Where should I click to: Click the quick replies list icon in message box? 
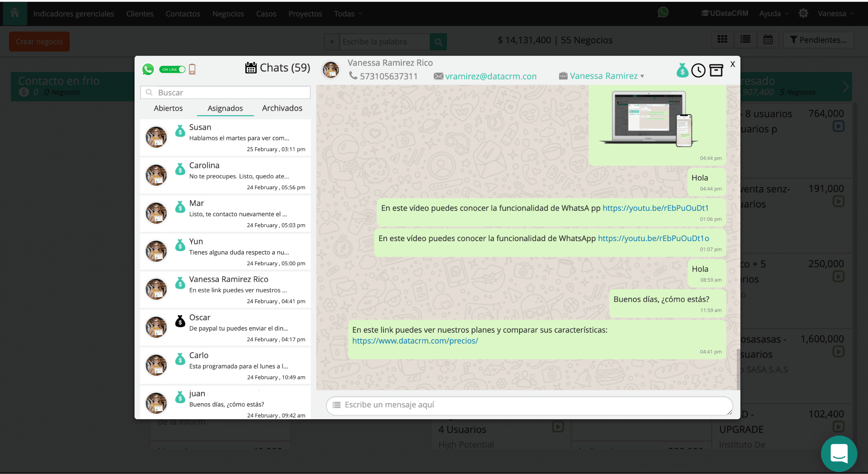(x=337, y=405)
